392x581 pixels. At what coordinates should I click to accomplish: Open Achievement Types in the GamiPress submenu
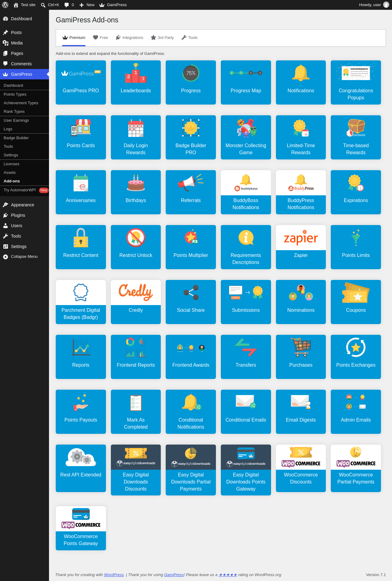point(24,103)
